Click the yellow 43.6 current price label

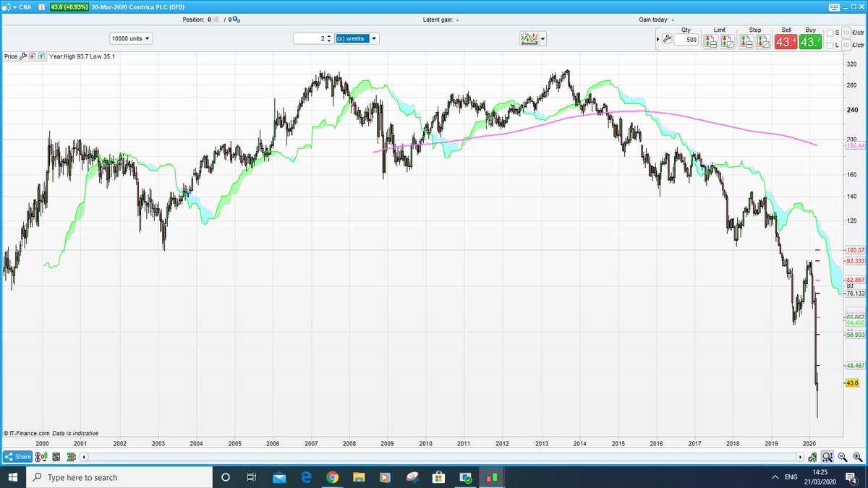[x=851, y=383]
